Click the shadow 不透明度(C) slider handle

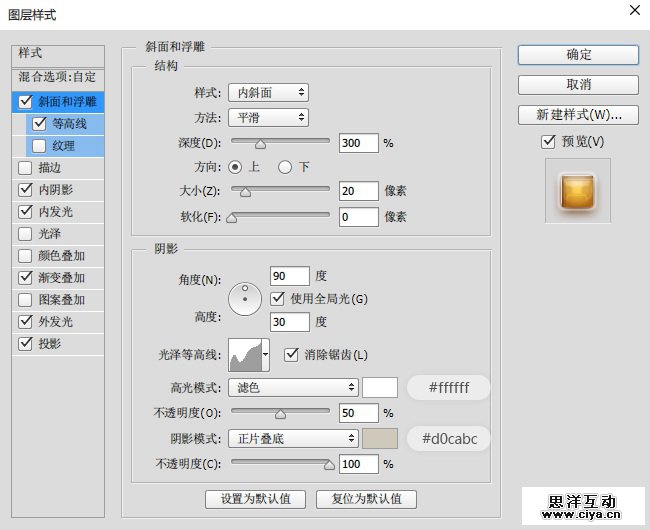pos(329,465)
